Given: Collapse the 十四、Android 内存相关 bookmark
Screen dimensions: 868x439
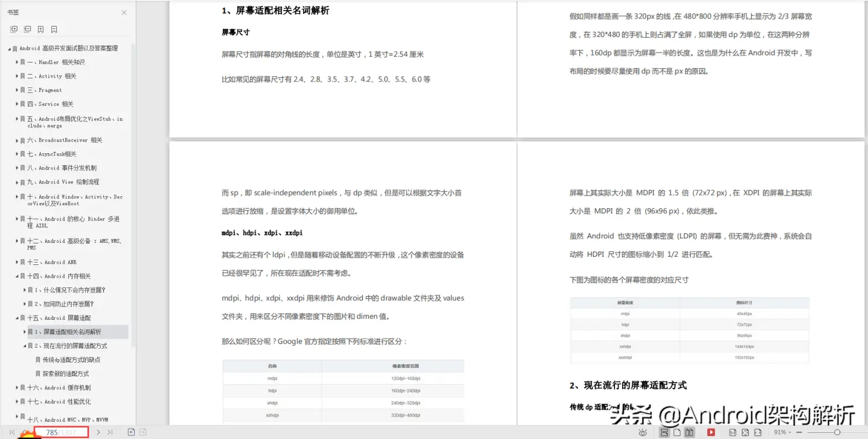Looking at the screenshot, I should point(17,276).
